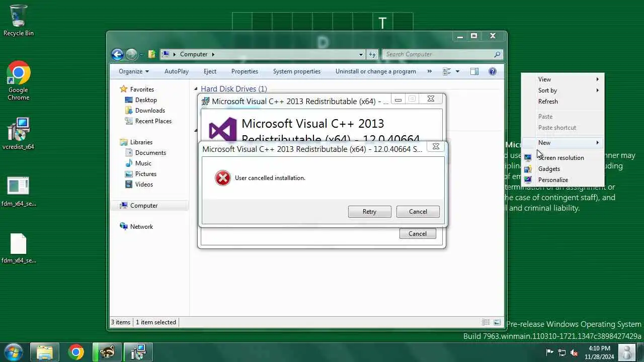This screenshot has height=362, width=644.
Task: Open the Recycle Bin desktop icon
Action: 18,20
